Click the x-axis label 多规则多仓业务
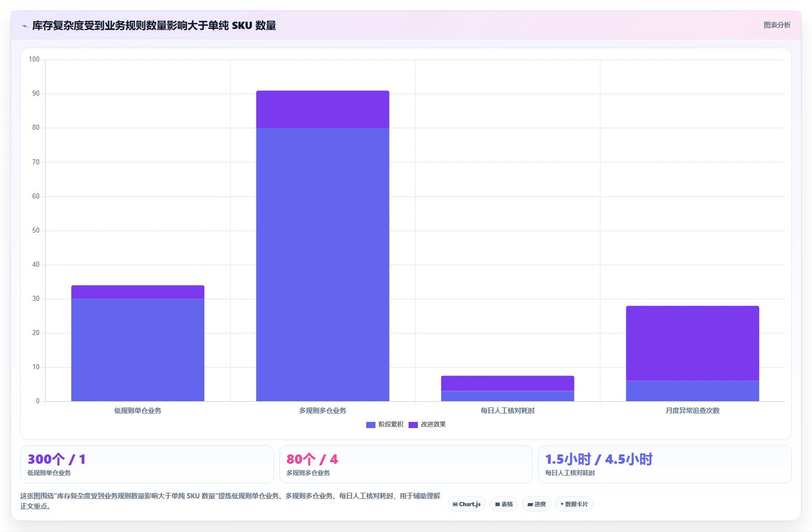Image resolution: width=812 pixels, height=532 pixels. (323, 411)
